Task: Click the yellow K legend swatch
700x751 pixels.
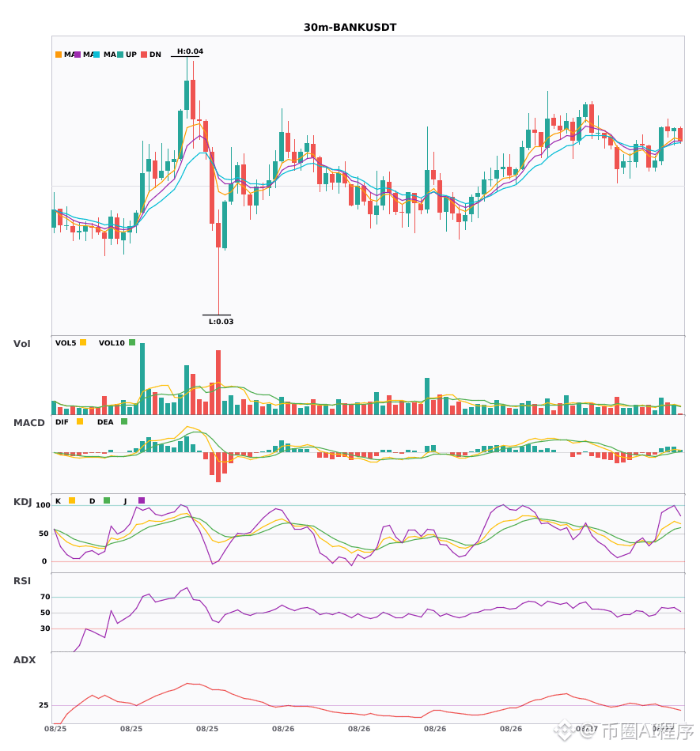Action: (72, 500)
